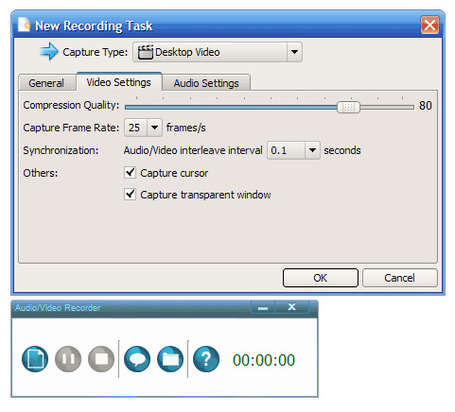Switch to the Audio Settings tab
The width and height of the screenshot is (455, 412).
click(x=206, y=83)
